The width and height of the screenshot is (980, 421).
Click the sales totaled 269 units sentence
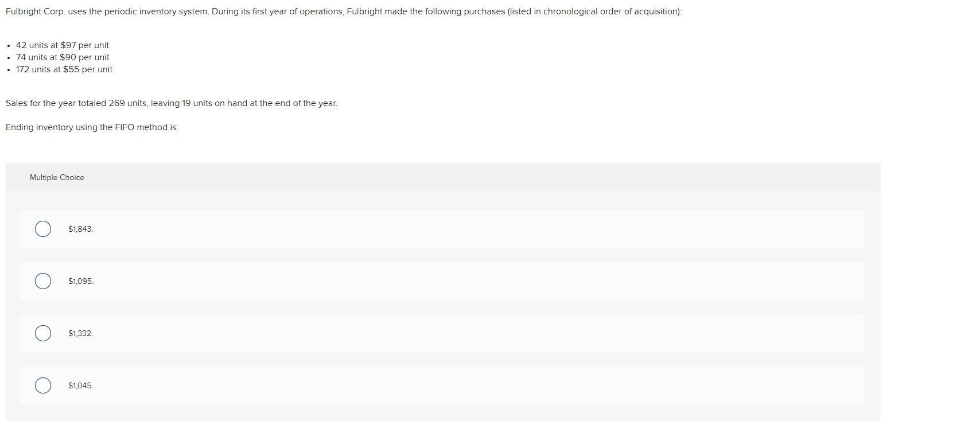point(171,103)
